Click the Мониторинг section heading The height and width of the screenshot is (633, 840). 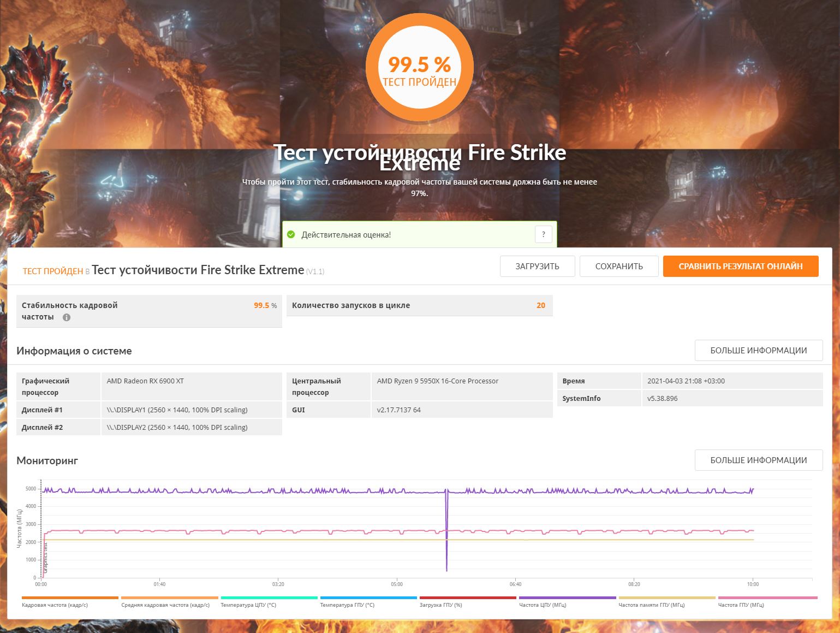pyautogui.click(x=47, y=460)
